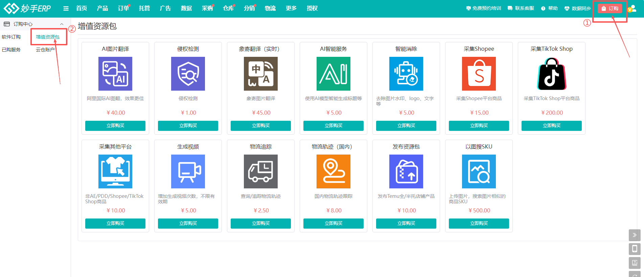Select 云仓账户 in the sidebar
This screenshot has width=644, height=277.
[x=45, y=50]
